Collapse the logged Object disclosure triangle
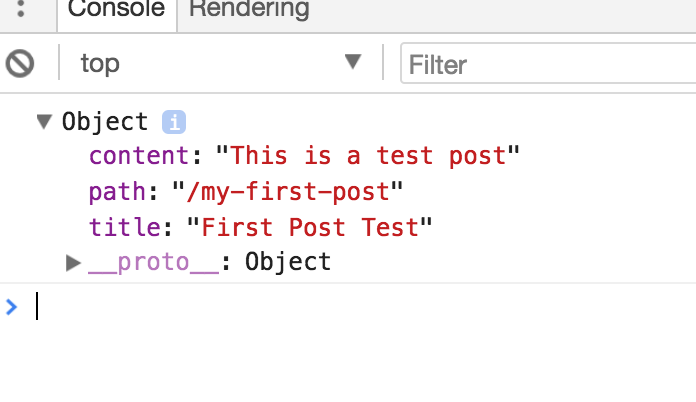This screenshot has width=696, height=402. (x=43, y=122)
